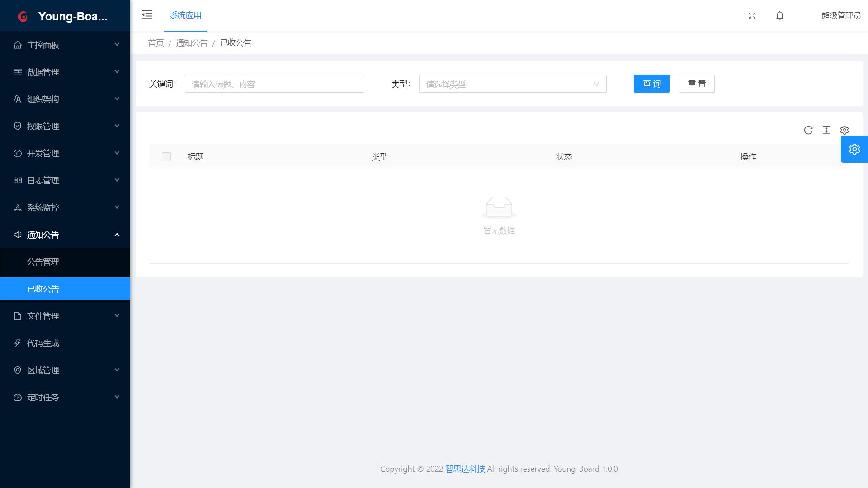Click the 查询 search button

[651, 84]
